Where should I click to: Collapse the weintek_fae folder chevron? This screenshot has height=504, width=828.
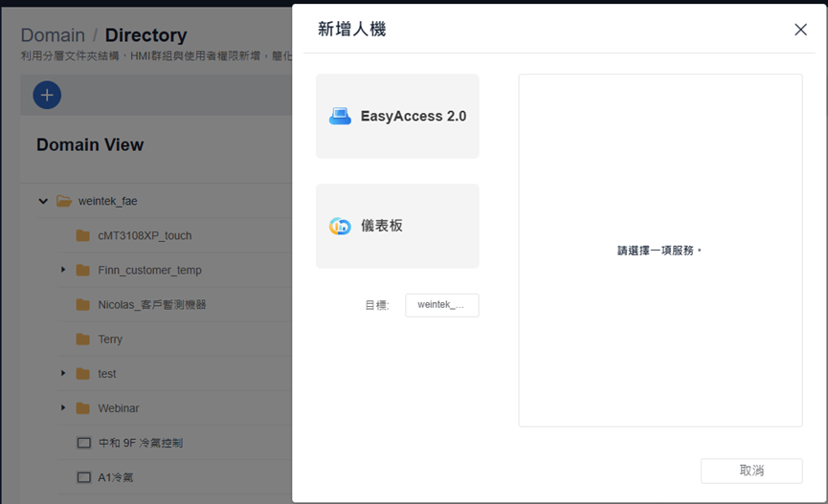(43, 201)
